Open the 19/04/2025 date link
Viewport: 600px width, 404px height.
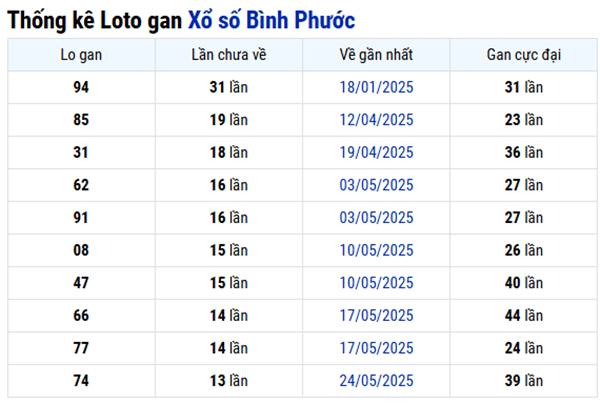pyautogui.click(x=376, y=152)
